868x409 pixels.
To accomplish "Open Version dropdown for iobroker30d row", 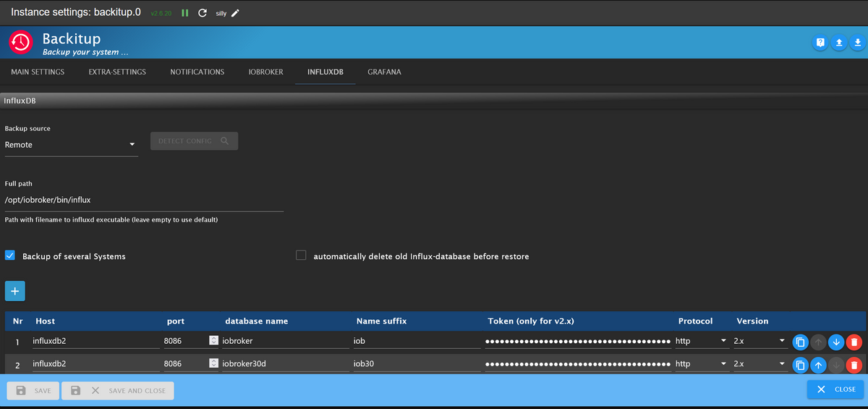I will 759,364.
